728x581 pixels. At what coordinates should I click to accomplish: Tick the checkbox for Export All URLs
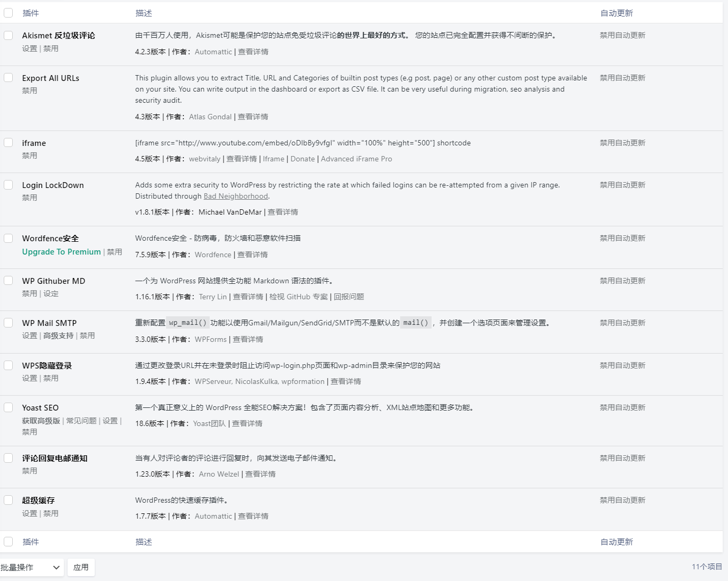9,78
